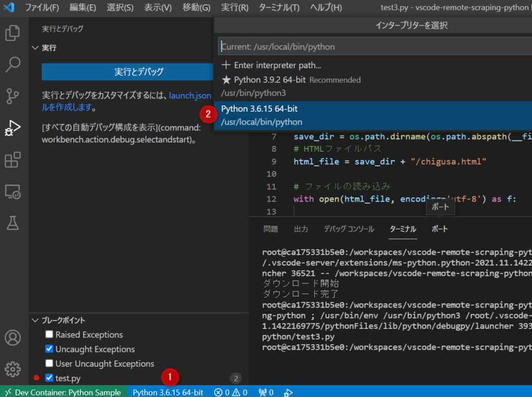Select Python 3.9.2 64-bit interpreter

point(373,86)
